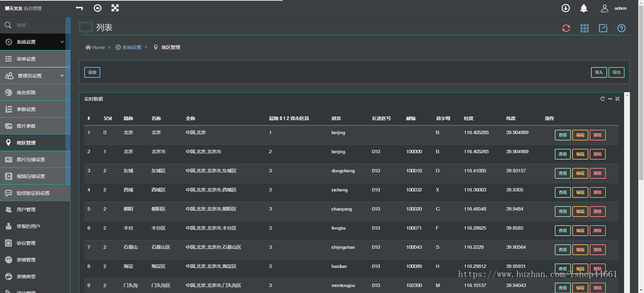Click the red refresh icon beside the grid
Image resolution: width=644 pixels, height=293 pixels.
click(x=566, y=28)
